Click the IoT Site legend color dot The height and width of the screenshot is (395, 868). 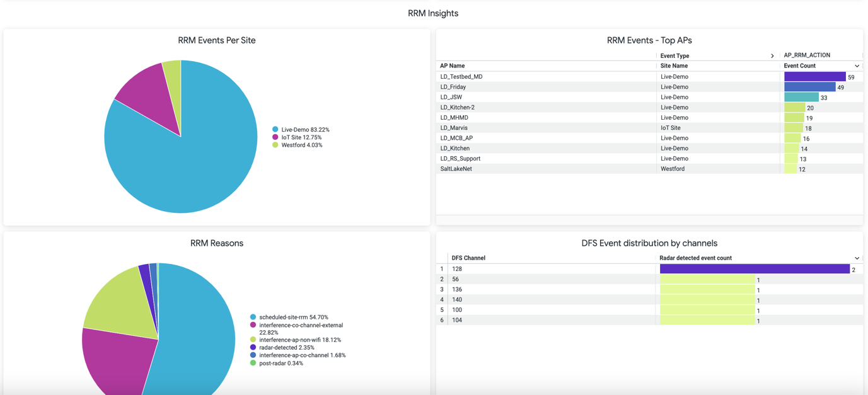pos(275,137)
